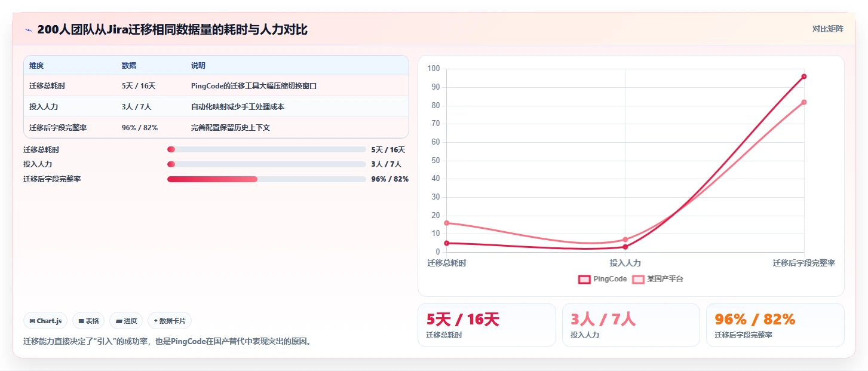Screen dimensions: 868x371
Task: Toggle the 某国产平台 legend series
Action: point(658,279)
